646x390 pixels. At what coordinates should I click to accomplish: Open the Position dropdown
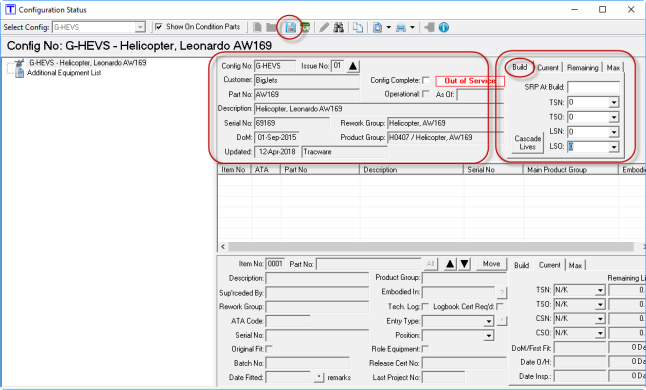[x=489, y=336]
